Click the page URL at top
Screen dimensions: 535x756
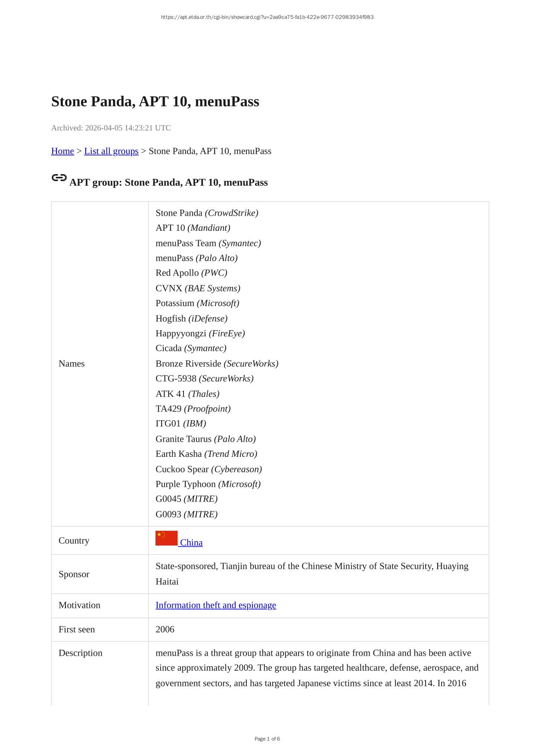click(x=267, y=17)
